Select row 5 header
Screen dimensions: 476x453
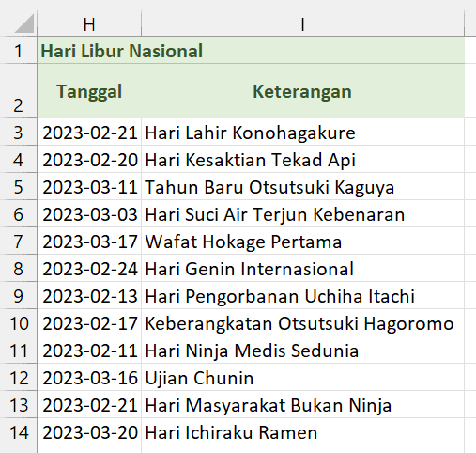18,186
